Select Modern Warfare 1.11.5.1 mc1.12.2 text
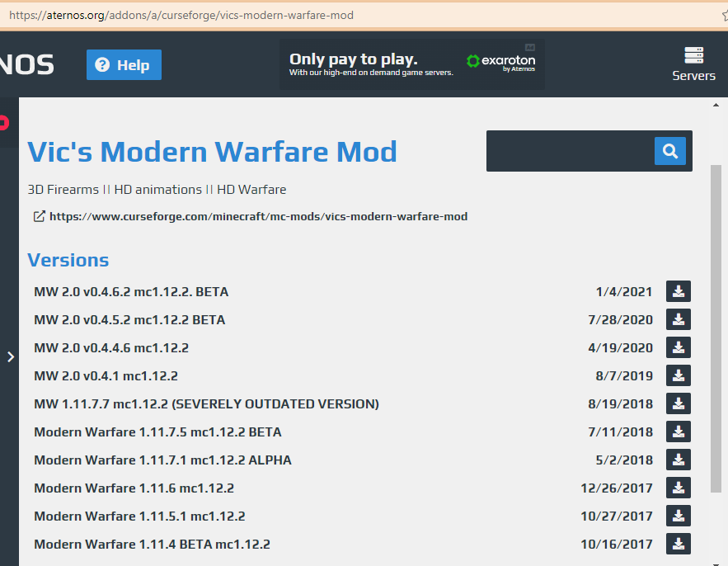 140,516
